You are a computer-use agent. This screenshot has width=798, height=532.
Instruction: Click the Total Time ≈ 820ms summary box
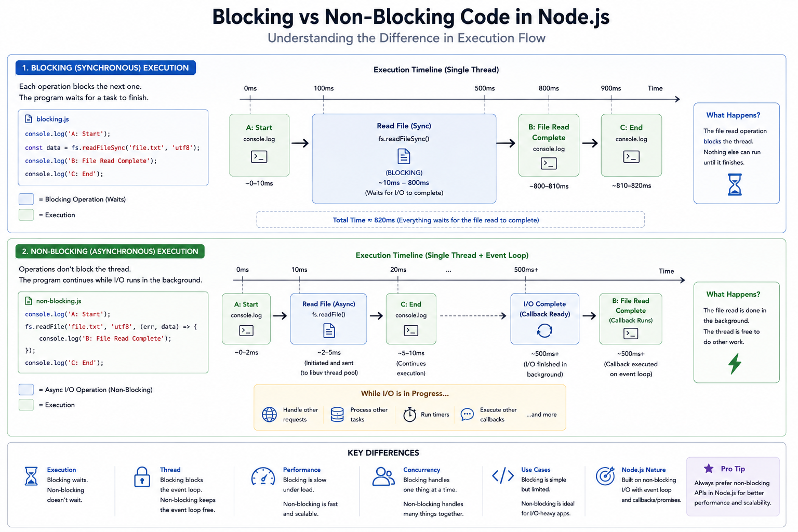tap(450, 220)
